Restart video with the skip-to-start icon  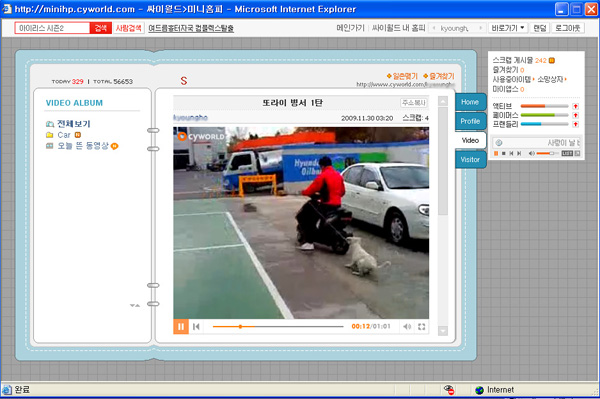pos(196,327)
